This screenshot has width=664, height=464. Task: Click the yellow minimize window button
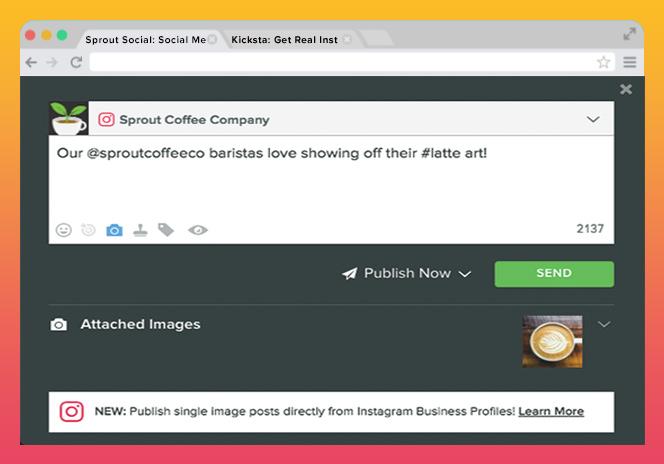47,35
